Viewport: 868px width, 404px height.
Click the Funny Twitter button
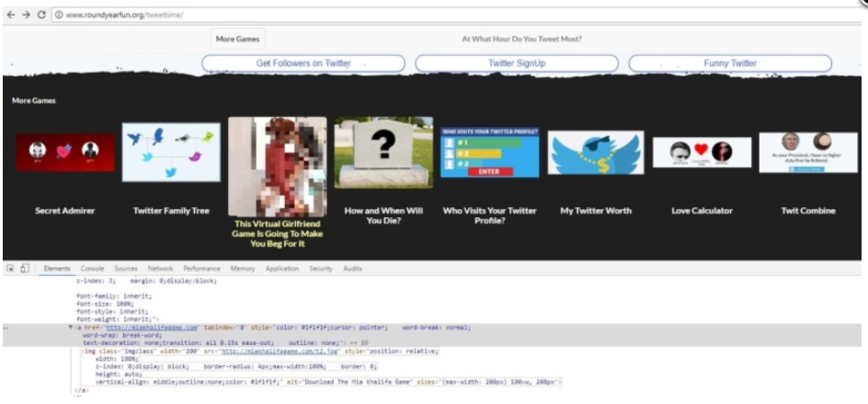click(x=730, y=63)
